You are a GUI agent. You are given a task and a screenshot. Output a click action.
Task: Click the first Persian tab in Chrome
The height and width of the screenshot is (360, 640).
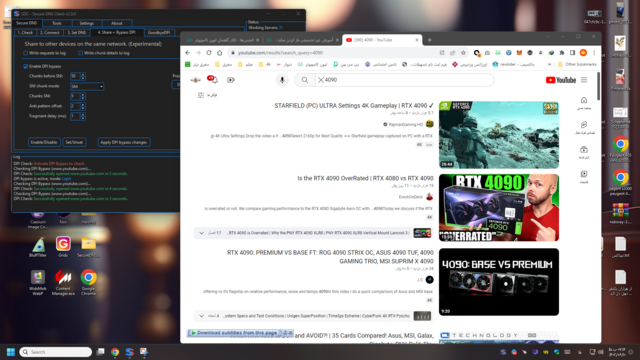pos(224,40)
